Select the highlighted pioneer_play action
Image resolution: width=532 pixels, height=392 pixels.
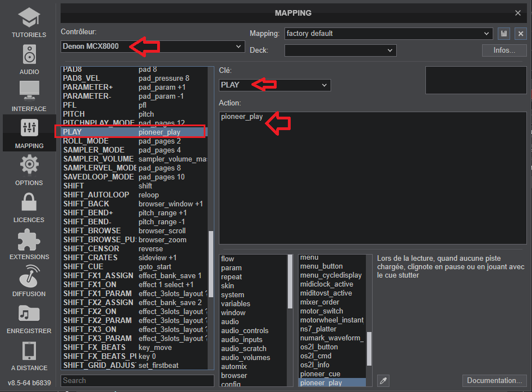pos(332,383)
